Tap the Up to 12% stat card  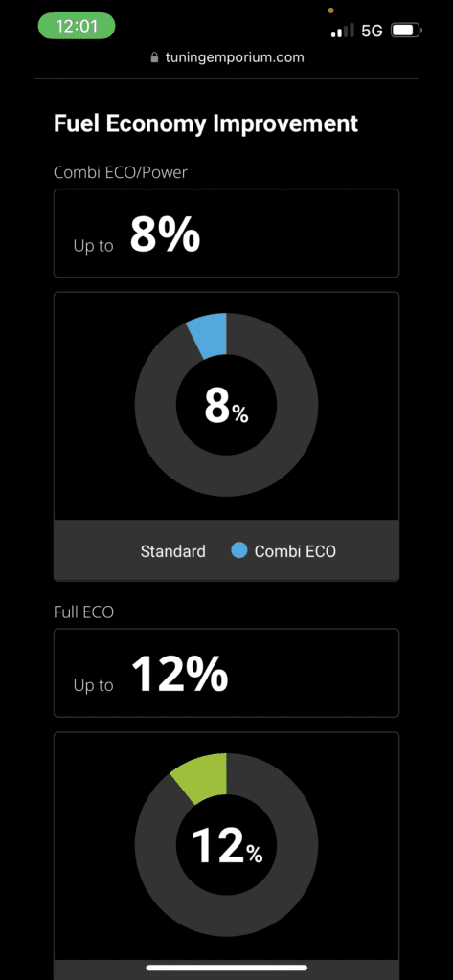[x=226, y=673]
